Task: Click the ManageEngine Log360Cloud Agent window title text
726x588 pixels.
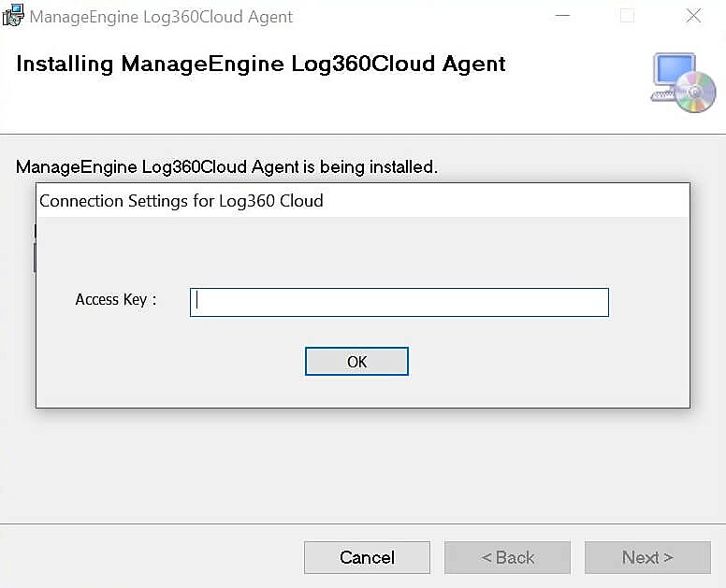Action: pyautogui.click(x=161, y=17)
